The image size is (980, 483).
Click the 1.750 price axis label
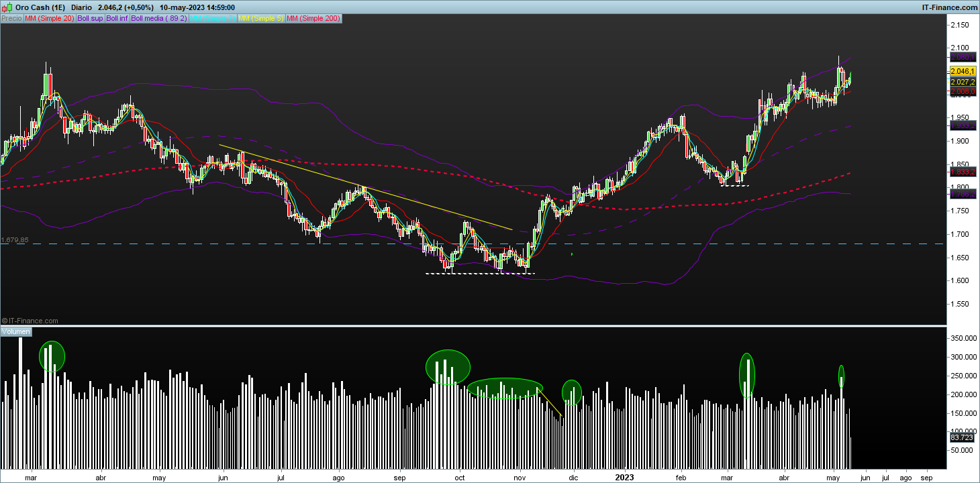point(960,211)
